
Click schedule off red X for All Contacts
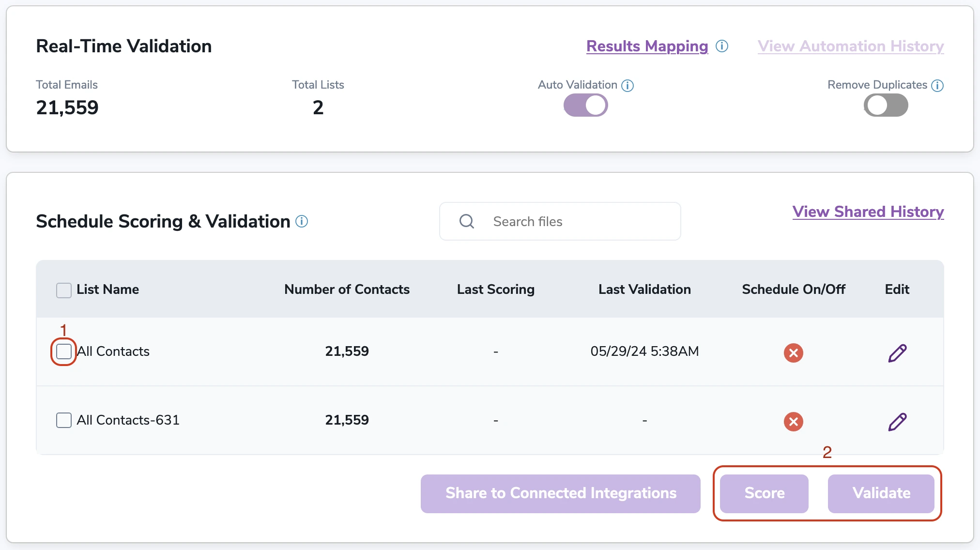(x=793, y=353)
